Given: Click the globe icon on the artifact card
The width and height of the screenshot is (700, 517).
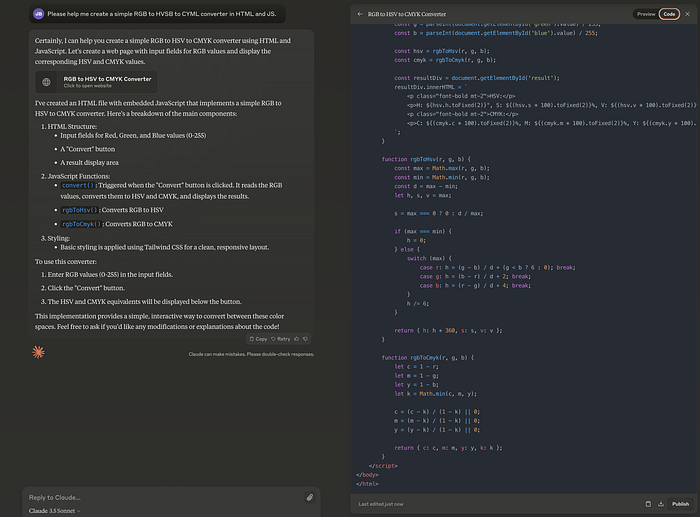Looking at the screenshot, I should point(46,82).
